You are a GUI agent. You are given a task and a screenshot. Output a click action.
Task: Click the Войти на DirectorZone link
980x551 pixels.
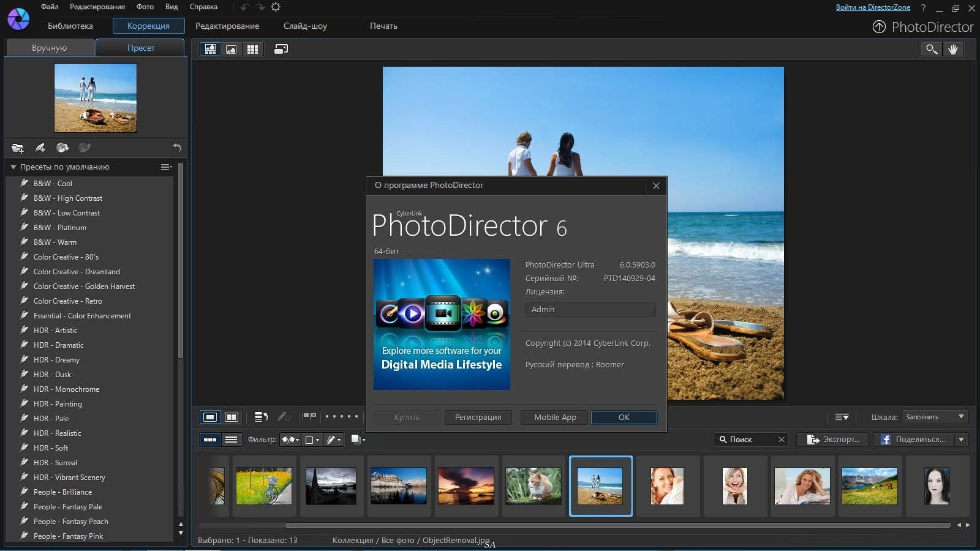[x=873, y=7]
